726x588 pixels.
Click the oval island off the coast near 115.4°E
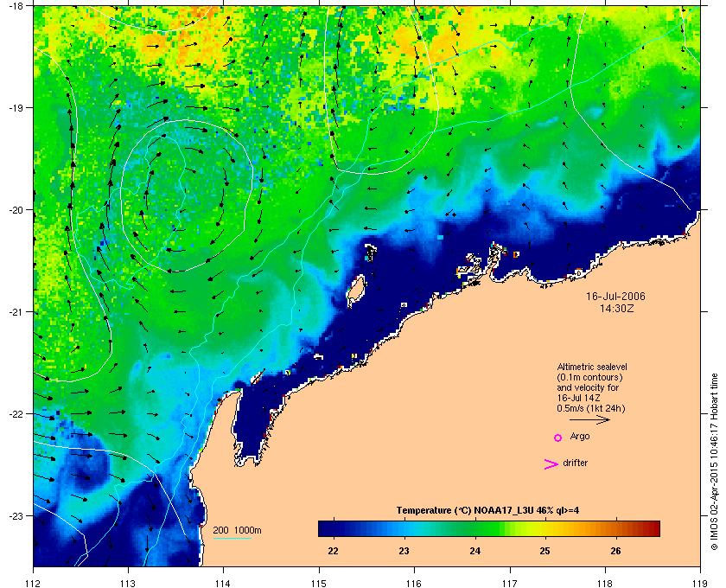coord(356,291)
